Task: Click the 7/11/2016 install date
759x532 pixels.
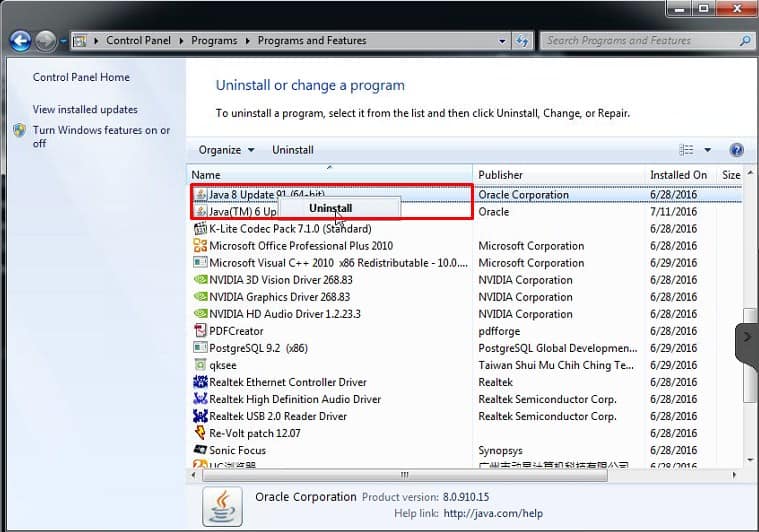Action: (673, 212)
